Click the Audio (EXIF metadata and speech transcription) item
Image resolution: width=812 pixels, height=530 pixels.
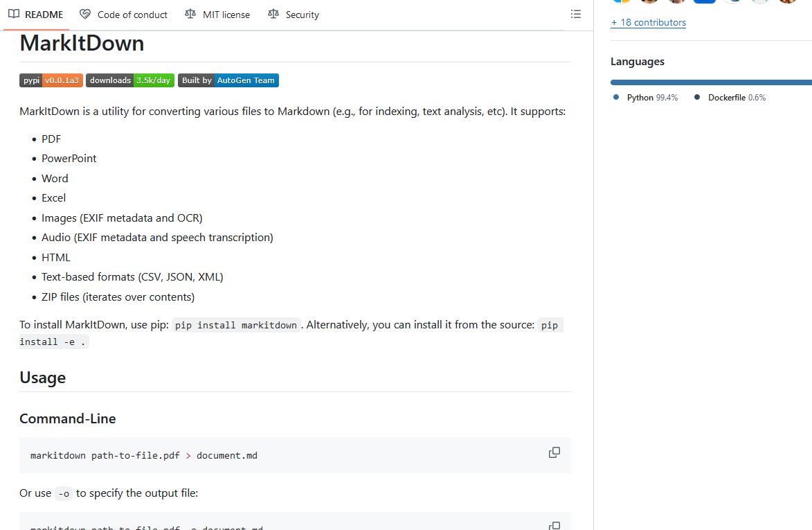click(x=157, y=237)
